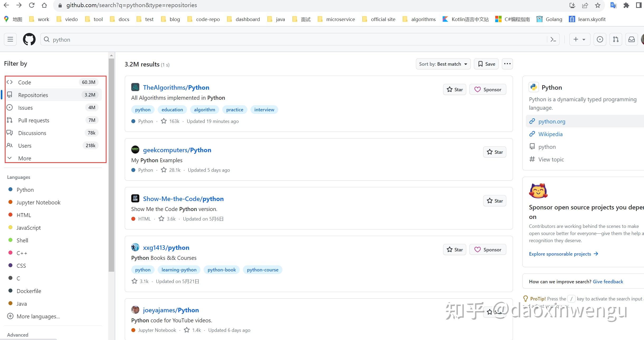Sponsor TheAlgorithms/Python
Screen dimensions: 644x340
(488, 89)
